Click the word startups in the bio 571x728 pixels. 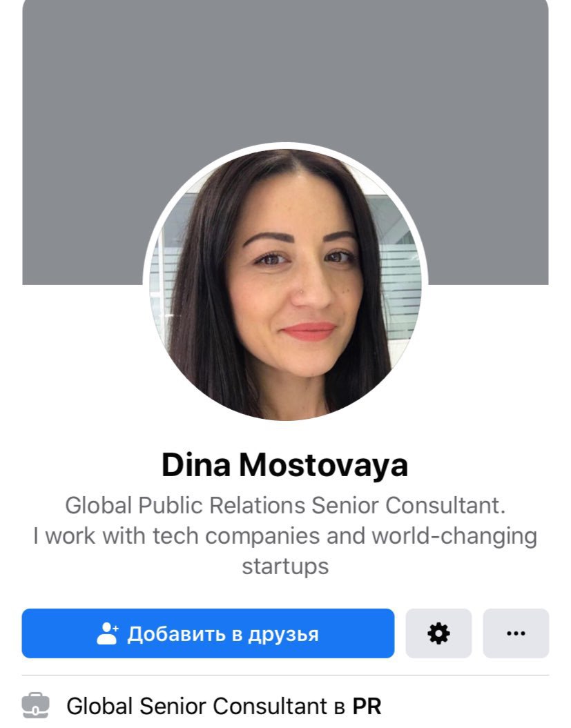pos(285,567)
